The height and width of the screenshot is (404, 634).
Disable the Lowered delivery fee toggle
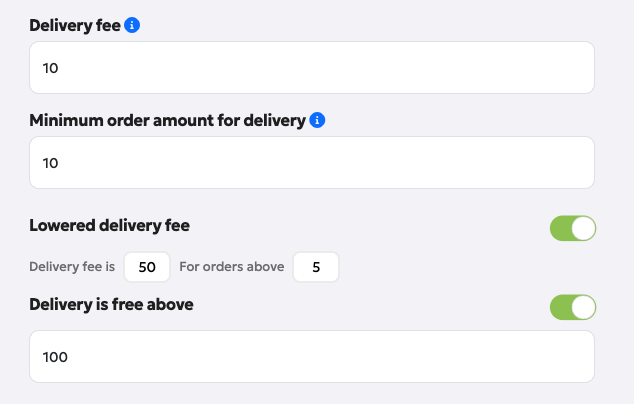click(x=572, y=228)
